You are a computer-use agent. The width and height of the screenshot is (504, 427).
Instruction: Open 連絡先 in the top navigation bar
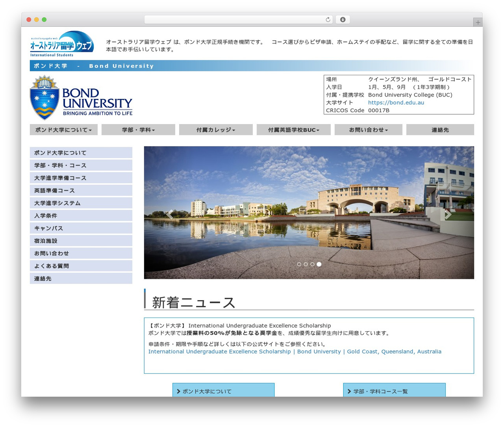tap(440, 130)
